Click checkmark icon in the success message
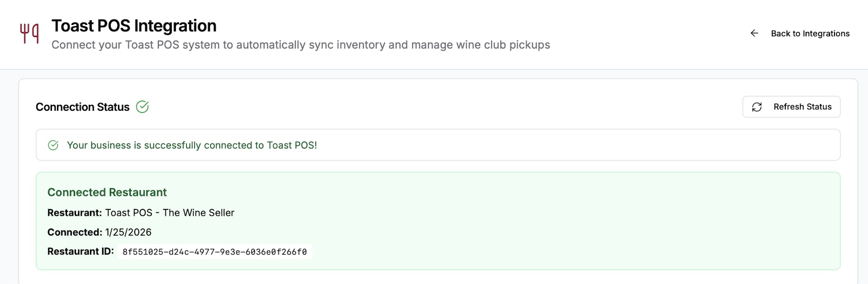Image resolution: width=868 pixels, height=284 pixels. [53, 145]
